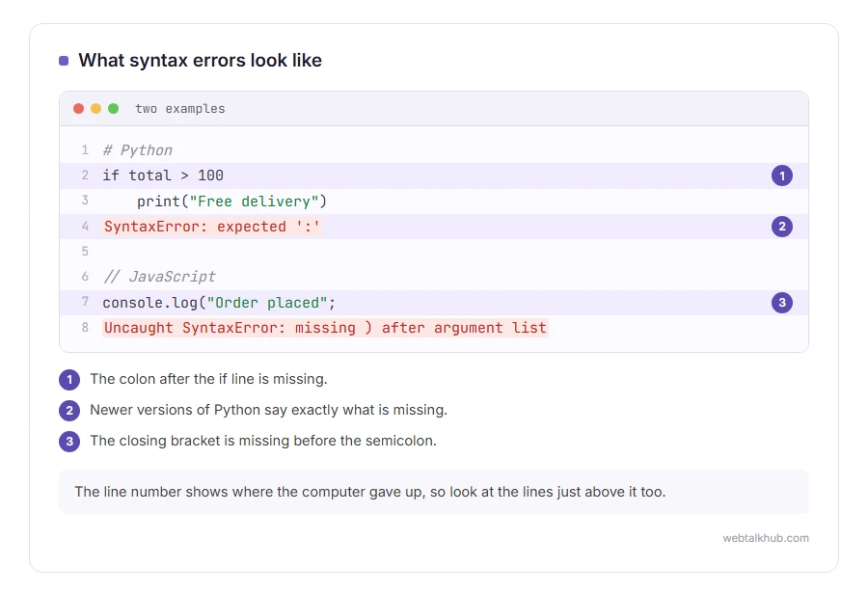Click legend badge 1 beside the colon explanation
This screenshot has width=868, height=593.
click(69, 380)
